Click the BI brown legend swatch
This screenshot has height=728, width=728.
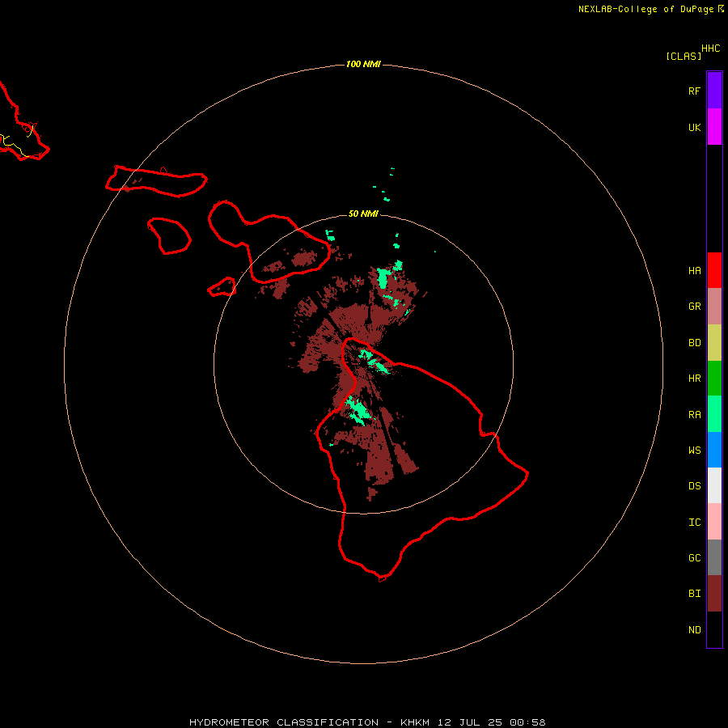point(714,594)
